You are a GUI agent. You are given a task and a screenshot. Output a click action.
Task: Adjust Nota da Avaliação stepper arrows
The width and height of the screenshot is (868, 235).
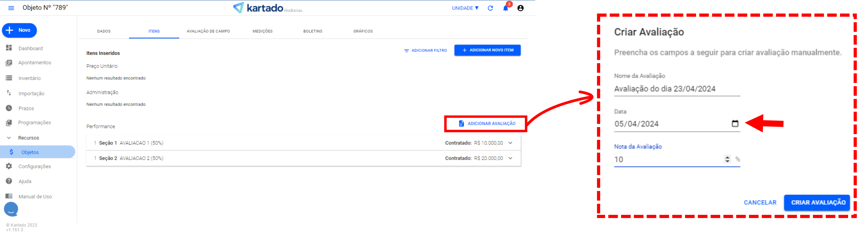[x=728, y=159]
